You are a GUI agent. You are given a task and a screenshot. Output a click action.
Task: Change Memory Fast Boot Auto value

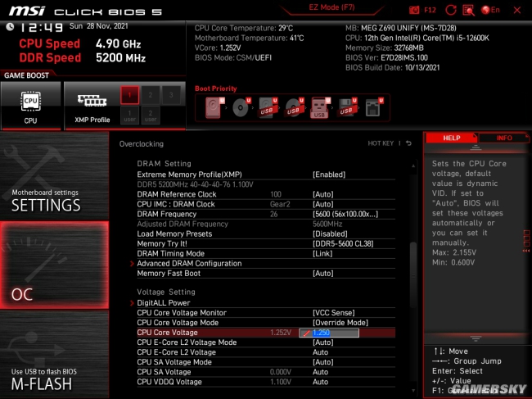pos(323,274)
